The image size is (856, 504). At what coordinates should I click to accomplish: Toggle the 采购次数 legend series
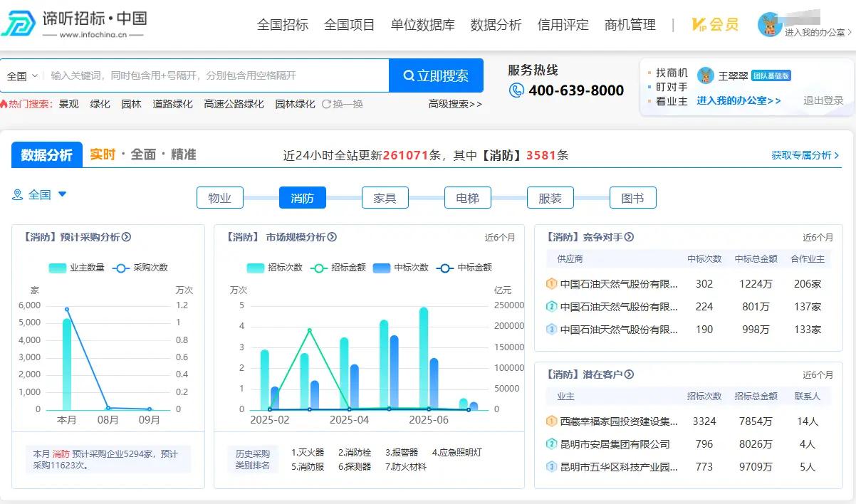click(x=140, y=268)
